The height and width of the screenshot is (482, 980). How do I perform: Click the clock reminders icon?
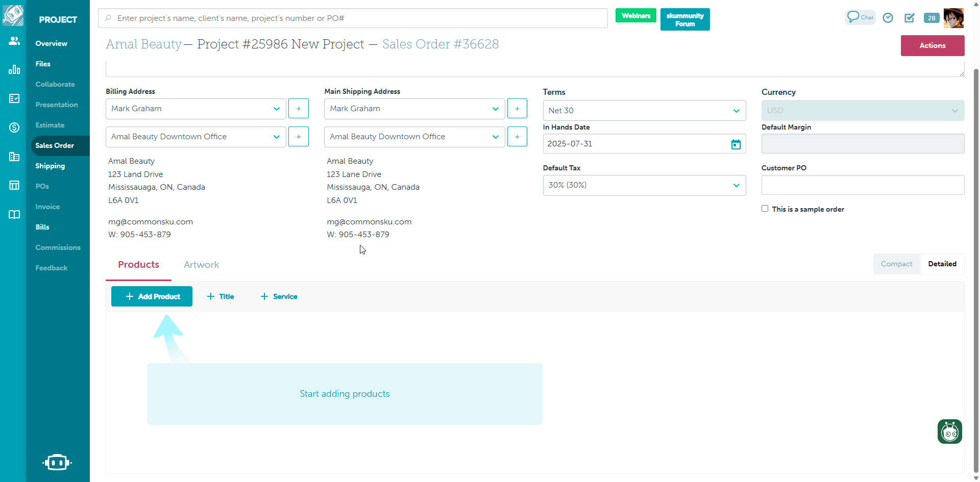(888, 18)
